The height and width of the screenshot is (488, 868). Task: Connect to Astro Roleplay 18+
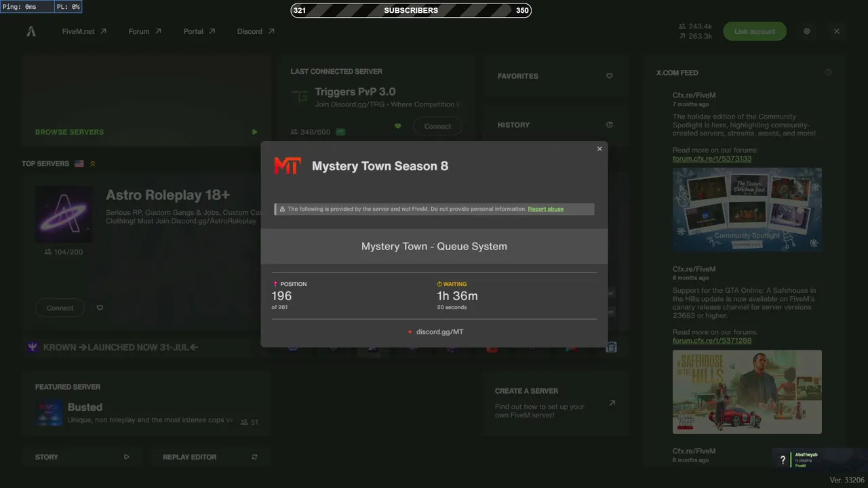point(60,308)
